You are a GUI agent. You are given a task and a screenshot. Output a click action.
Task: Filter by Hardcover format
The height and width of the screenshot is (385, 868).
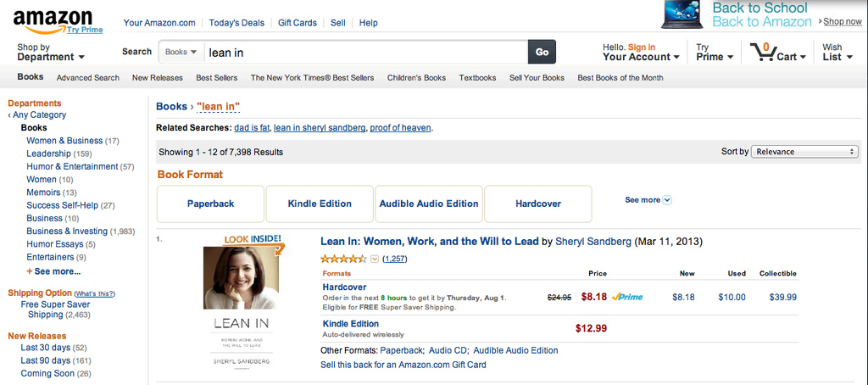click(x=538, y=204)
